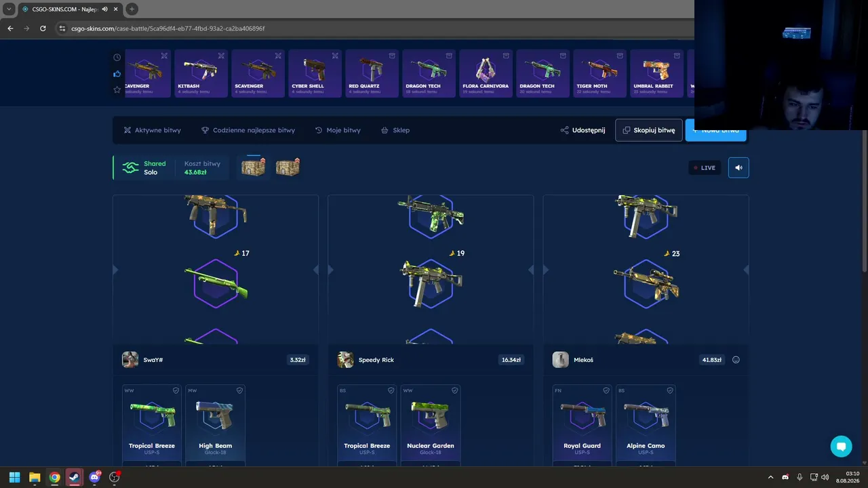868x488 pixels.
Task: Click the Skopiuj bitwę button
Action: click(649, 130)
